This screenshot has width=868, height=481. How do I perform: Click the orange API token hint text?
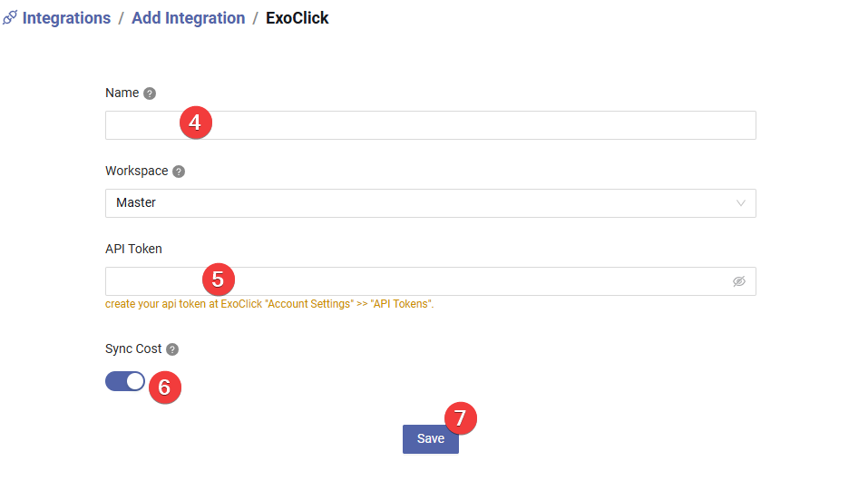269,304
